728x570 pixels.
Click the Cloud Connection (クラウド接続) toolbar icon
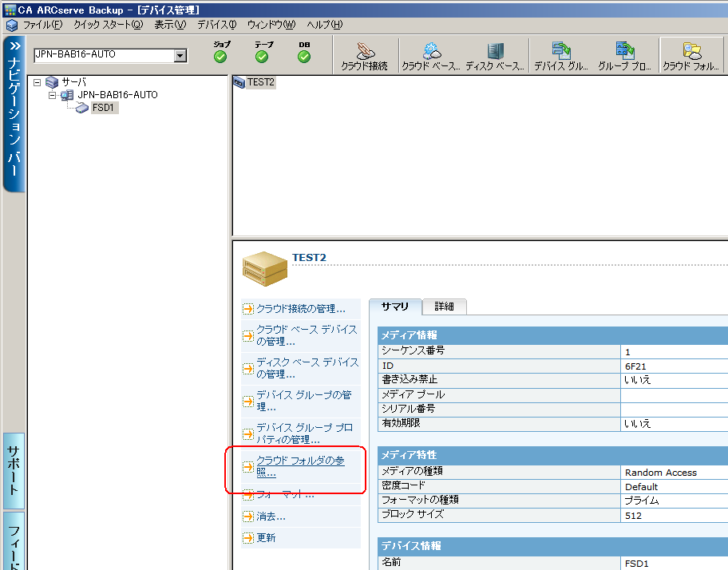pyautogui.click(x=365, y=50)
